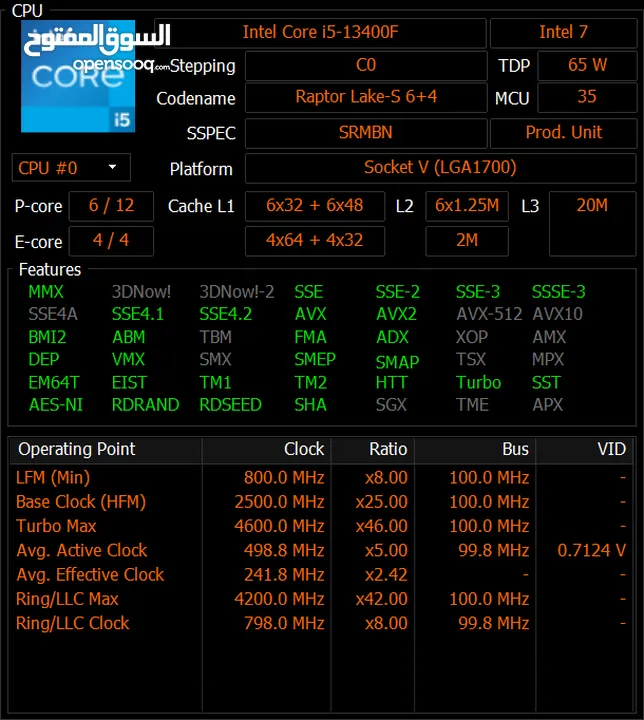Click the Intel Core i5 logo image
This screenshot has height=720, width=644.
pyautogui.click(x=78, y=76)
